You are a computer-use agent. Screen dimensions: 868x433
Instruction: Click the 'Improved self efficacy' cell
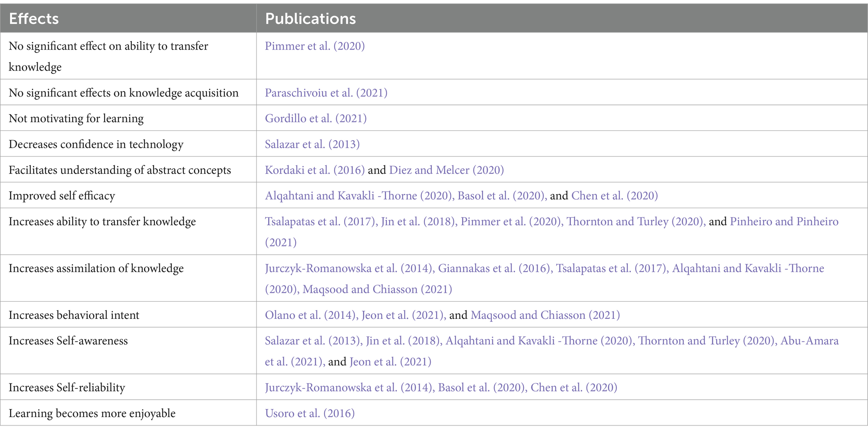click(x=128, y=196)
